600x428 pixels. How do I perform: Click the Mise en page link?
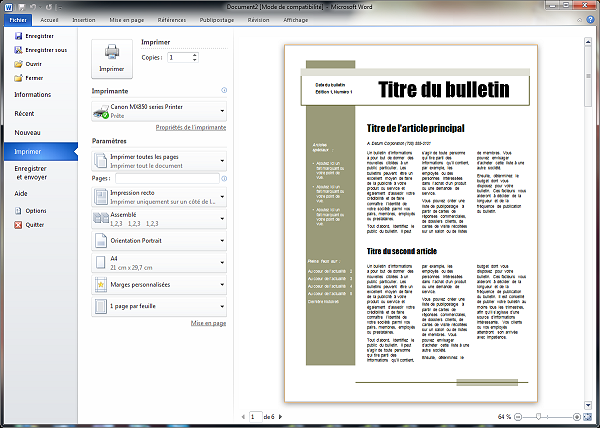(208, 324)
